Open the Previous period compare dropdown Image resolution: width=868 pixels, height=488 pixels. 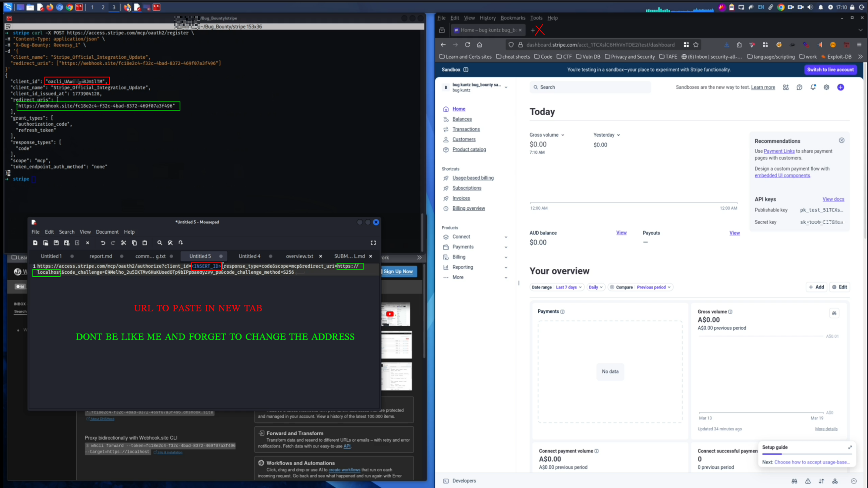click(x=654, y=287)
